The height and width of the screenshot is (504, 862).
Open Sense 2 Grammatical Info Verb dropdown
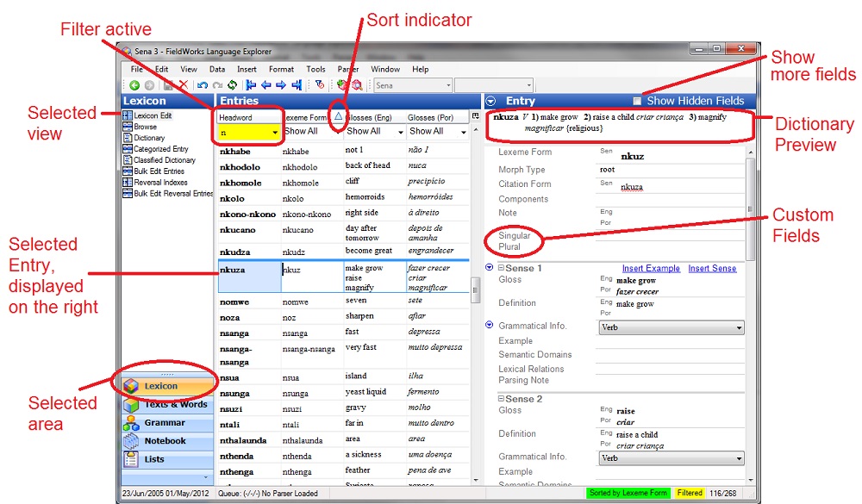[671, 457]
